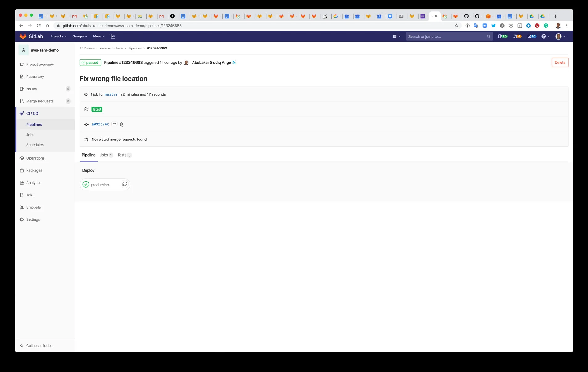Open merge requests icon in top navbar
The image size is (588, 372).
pos(517,36)
